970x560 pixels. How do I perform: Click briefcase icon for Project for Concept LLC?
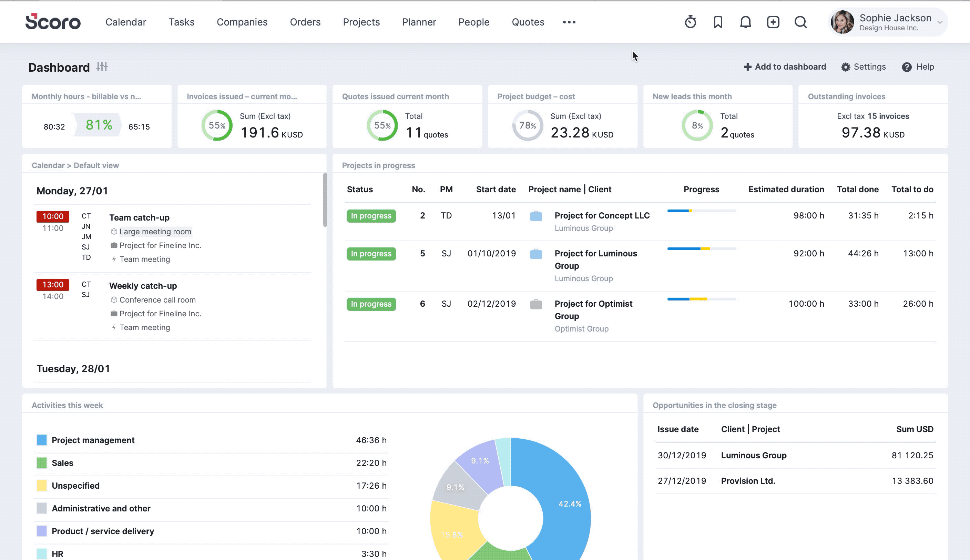(536, 216)
